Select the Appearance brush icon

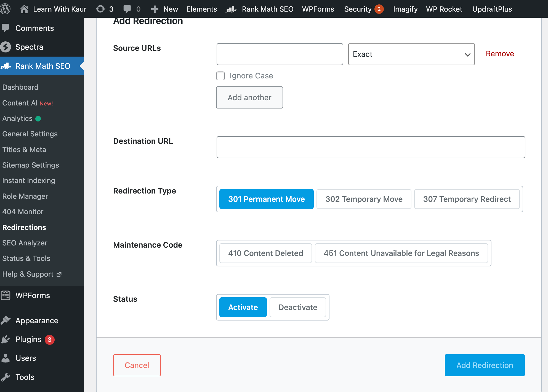pos(6,320)
